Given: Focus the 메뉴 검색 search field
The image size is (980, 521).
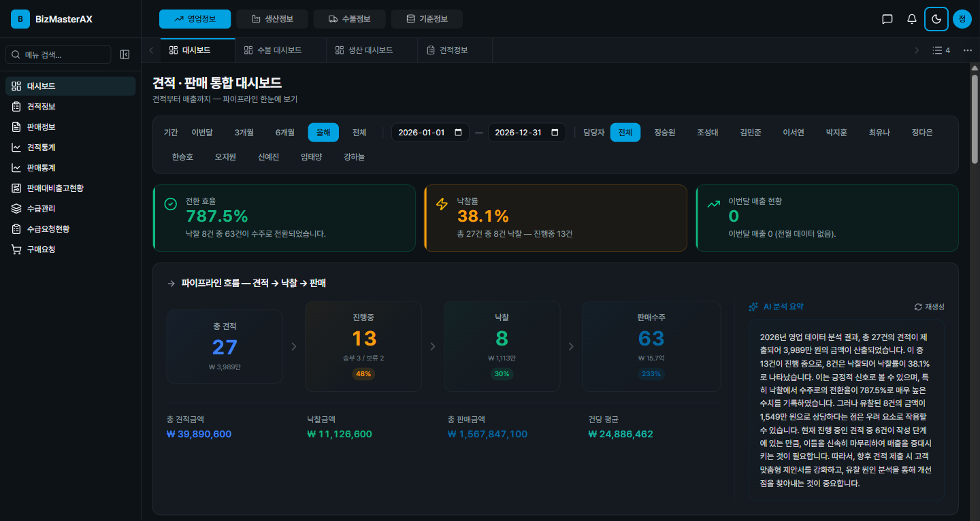Looking at the screenshot, I should click(58, 54).
